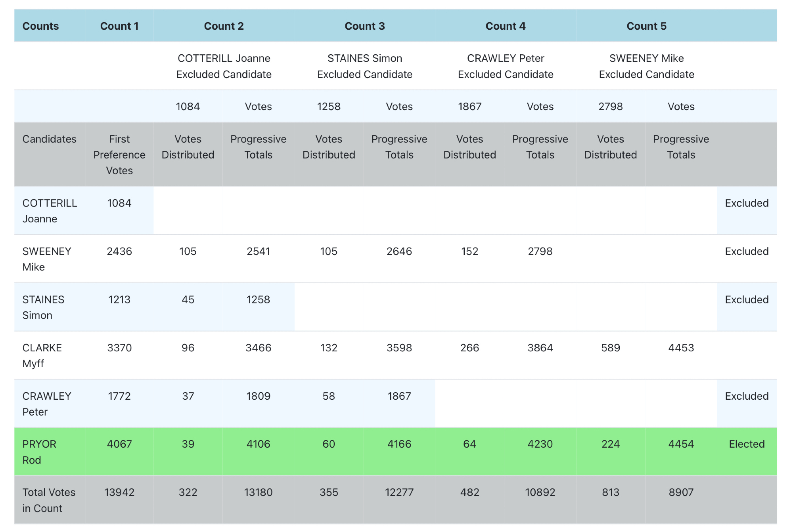Click the Total Votes in Count label
Viewport: 793px width, 532px height.
[x=48, y=500]
